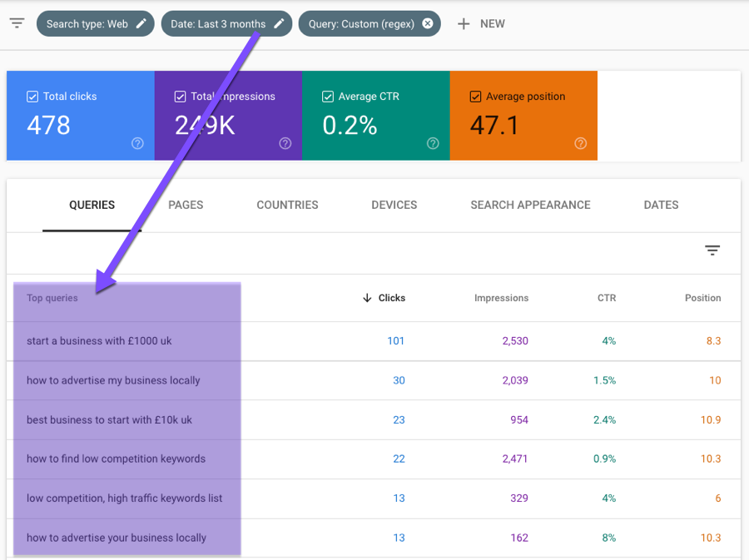Click the filter icon left of Search type

pyautogui.click(x=17, y=23)
